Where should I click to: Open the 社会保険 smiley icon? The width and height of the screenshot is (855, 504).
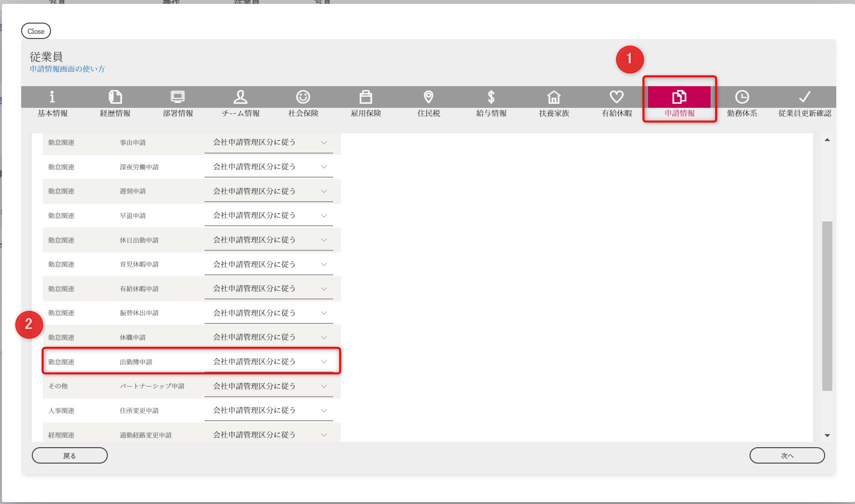[303, 97]
